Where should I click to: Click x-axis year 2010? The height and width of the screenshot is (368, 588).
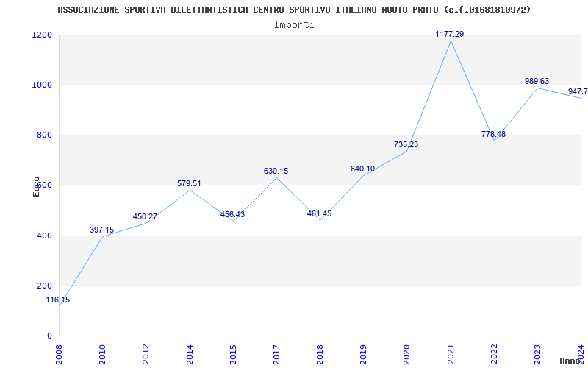click(103, 354)
